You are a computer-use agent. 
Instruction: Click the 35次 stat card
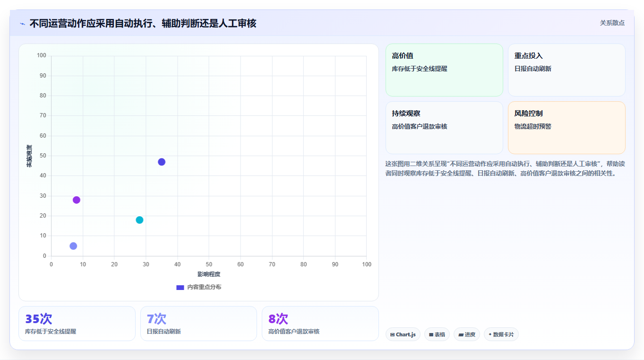77,324
